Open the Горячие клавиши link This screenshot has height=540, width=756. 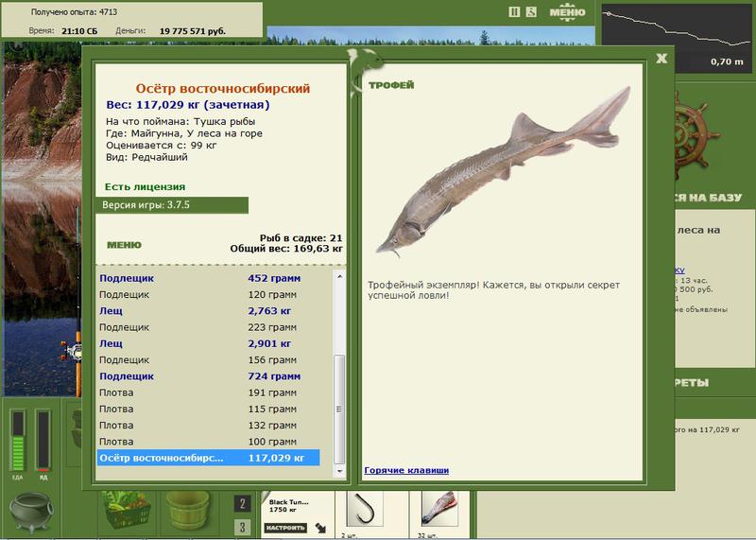pos(406,470)
